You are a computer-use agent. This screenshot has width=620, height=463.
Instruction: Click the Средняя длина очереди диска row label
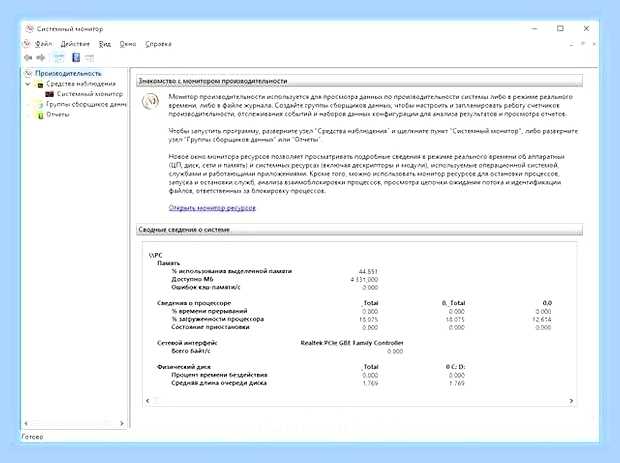click(x=219, y=383)
